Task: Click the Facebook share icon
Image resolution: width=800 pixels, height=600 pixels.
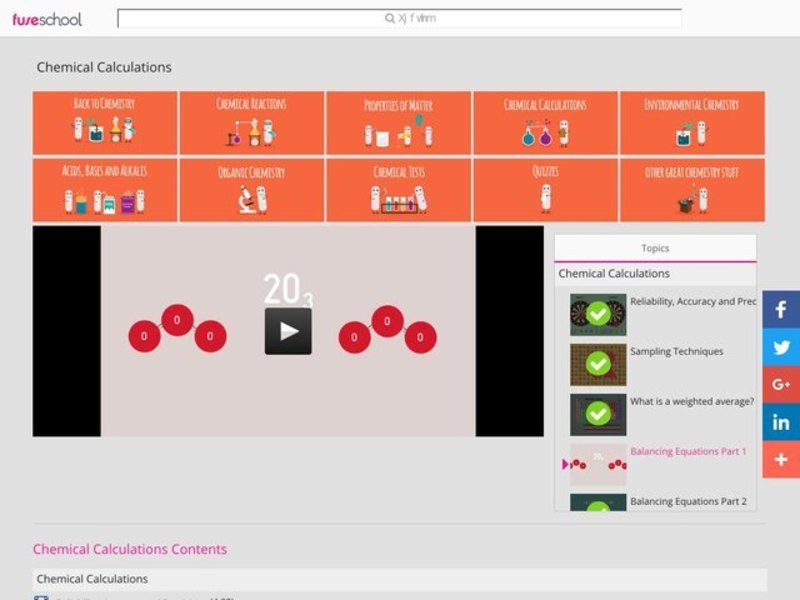Action: click(781, 310)
